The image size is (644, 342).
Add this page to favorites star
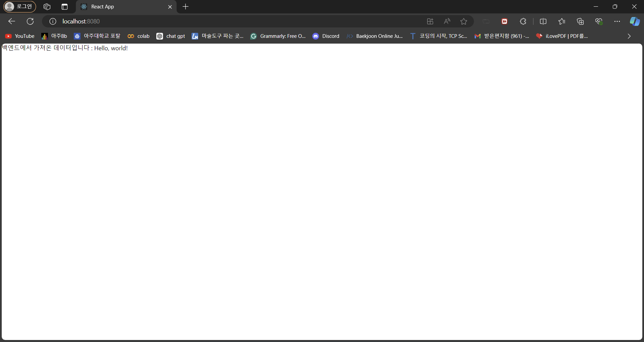[x=464, y=21]
